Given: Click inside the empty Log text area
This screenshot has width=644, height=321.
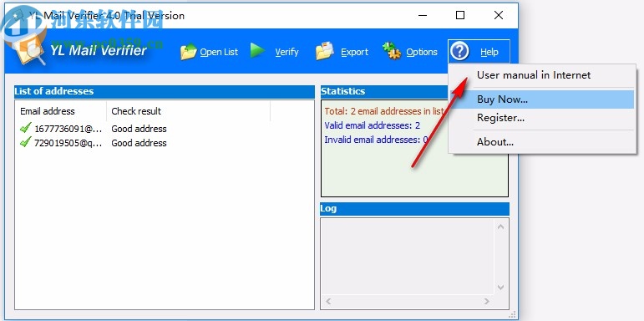Looking at the screenshot, I should point(408,257).
